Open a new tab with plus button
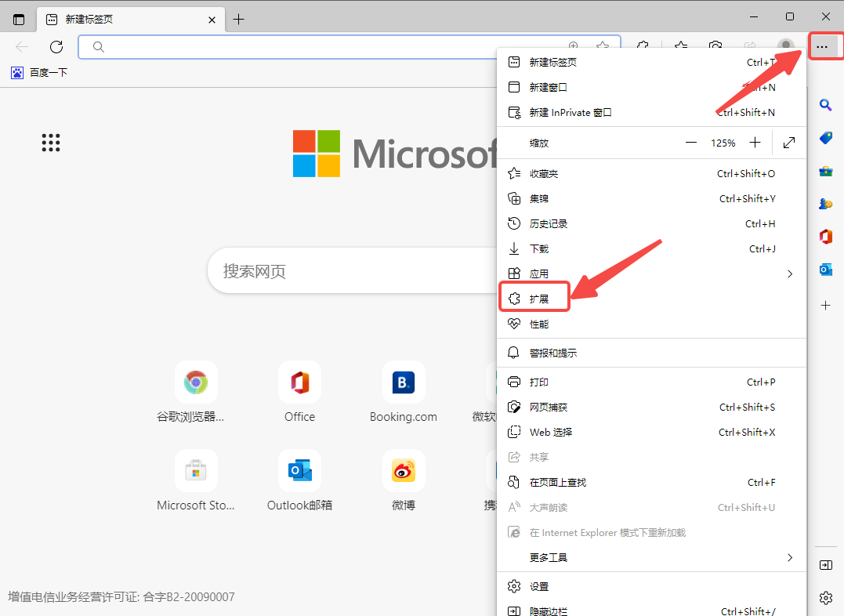The width and height of the screenshot is (844, 616). point(239,19)
